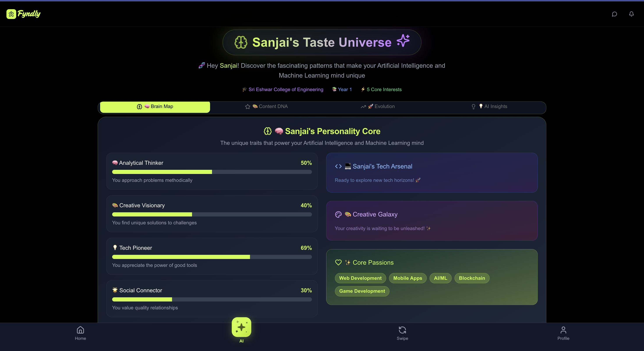Click the brain icon in the Taste Universe title
The height and width of the screenshot is (351, 644).
(x=241, y=42)
